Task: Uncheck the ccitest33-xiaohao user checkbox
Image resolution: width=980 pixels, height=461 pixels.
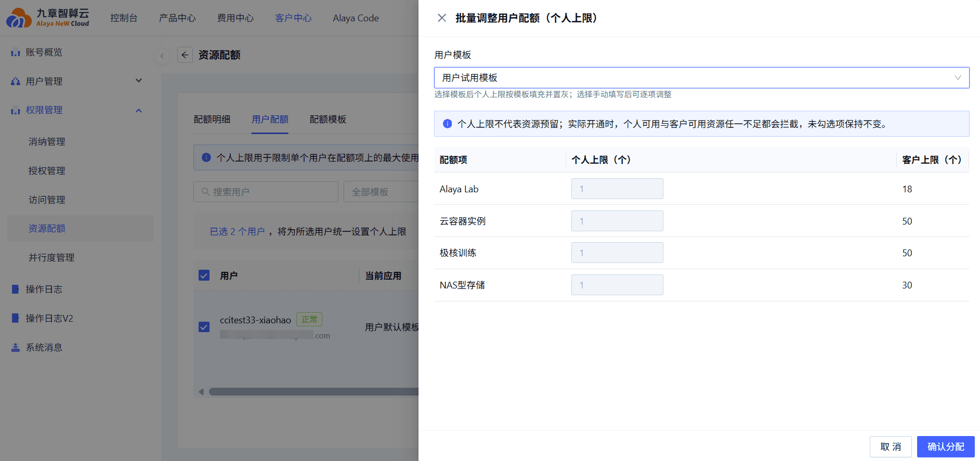Action: point(204,327)
